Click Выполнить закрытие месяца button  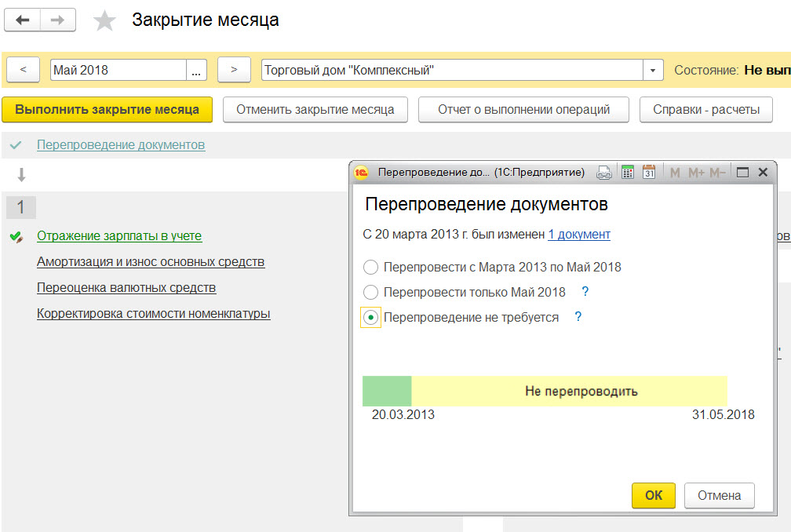pos(107,109)
